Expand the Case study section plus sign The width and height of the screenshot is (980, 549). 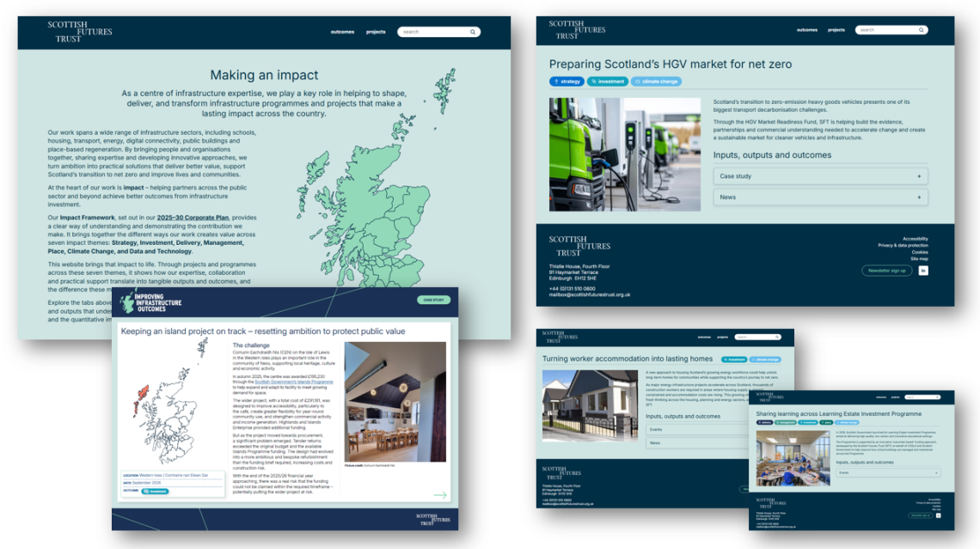tap(919, 176)
